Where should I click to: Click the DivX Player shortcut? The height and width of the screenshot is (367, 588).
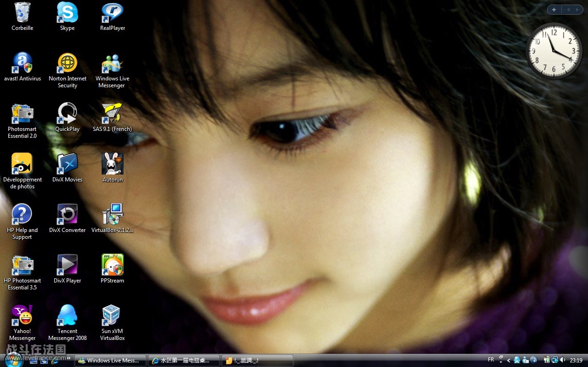[68, 269]
